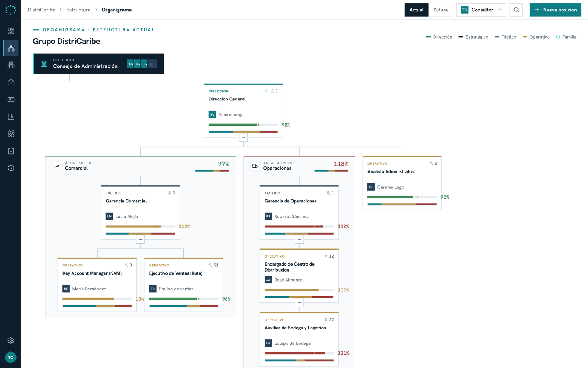Switch to Actual structure view
This screenshot has width=588, height=368.
pos(416,10)
